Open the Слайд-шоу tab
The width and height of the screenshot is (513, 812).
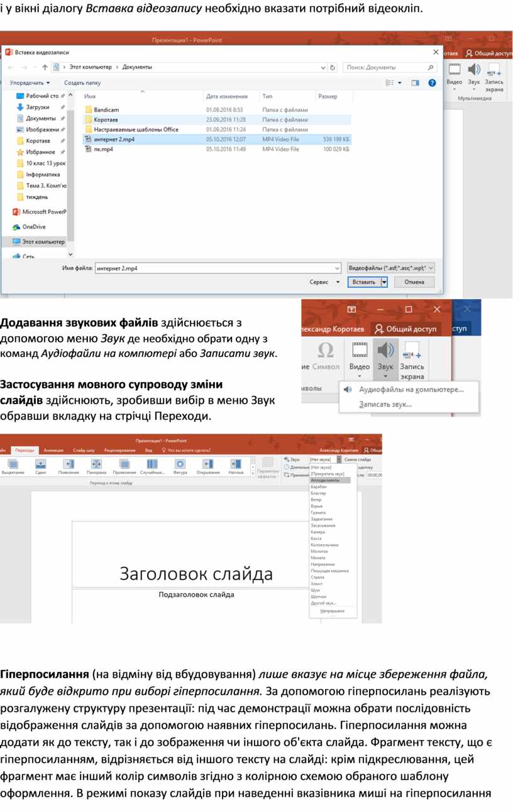[84, 450]
